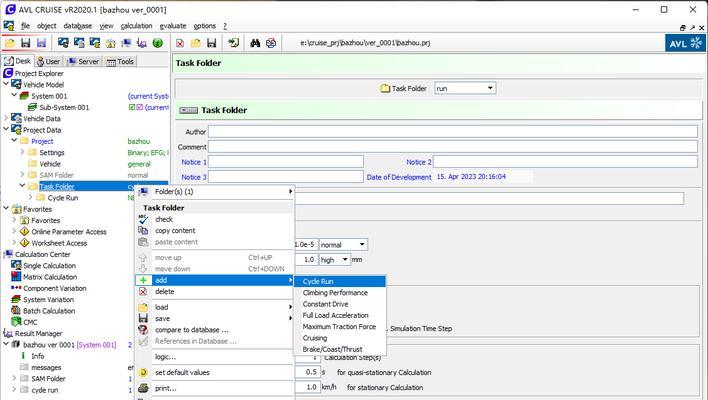Click the Calculation Center node

pos(42,254)
